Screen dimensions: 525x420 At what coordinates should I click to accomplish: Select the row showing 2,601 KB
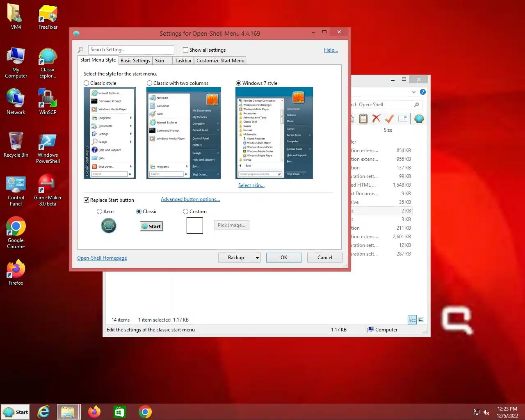(381, 237)
